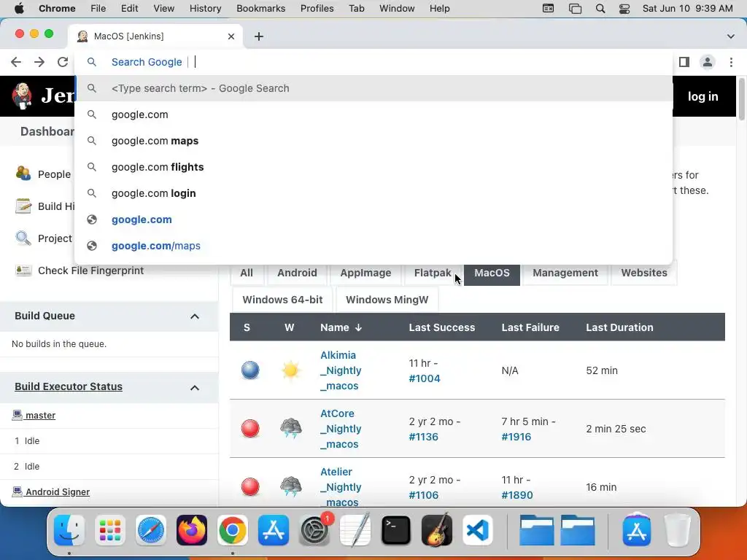The image size is (747, 560).
Task: Open Visual Studio Code from the dock
Action: click(477, 530)
